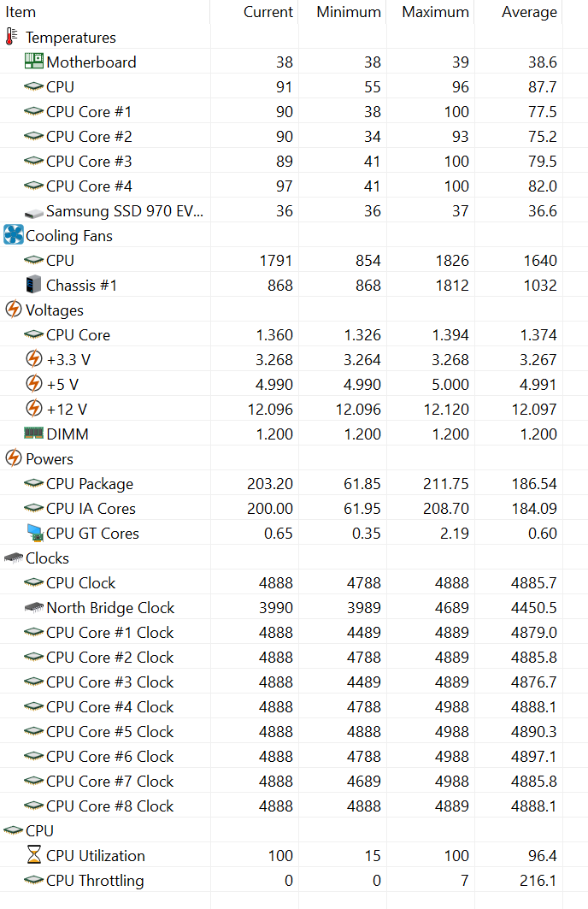Image resolution: width=588 pixels, height=909 pixels.
Task: Click the Samsung SSD 970 drive icon
Action: pos(33,213)
